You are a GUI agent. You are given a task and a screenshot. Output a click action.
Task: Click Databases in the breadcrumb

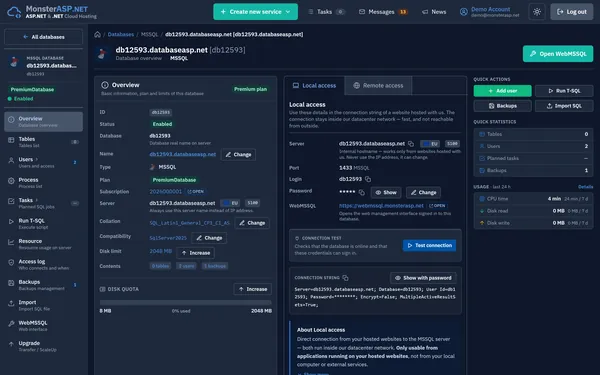pyautogui.click(x=121, y=34)
